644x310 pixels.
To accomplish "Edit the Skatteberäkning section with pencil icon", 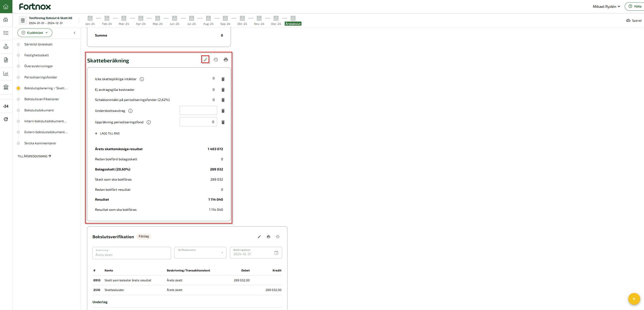I will 205,60.
